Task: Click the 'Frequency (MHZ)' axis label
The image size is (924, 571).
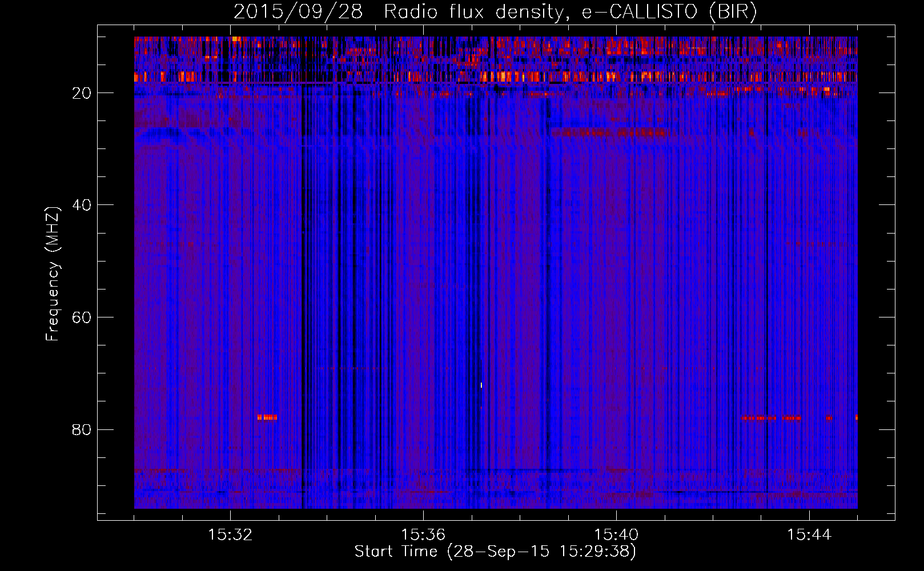Action: 53,274
